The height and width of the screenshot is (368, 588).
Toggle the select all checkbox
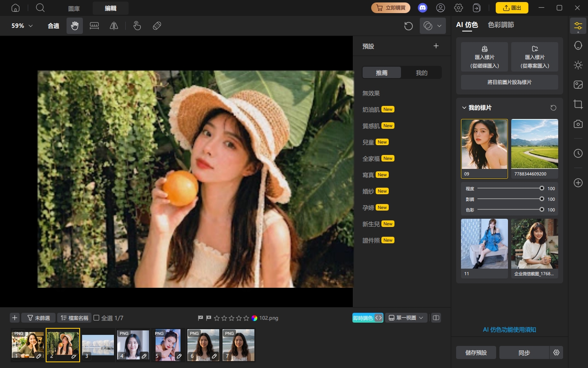96,318
